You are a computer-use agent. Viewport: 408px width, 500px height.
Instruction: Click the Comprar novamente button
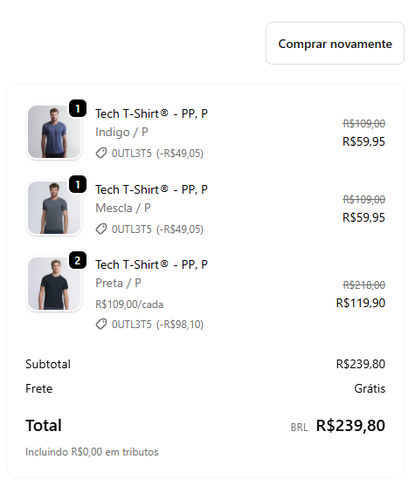[335, 43]
